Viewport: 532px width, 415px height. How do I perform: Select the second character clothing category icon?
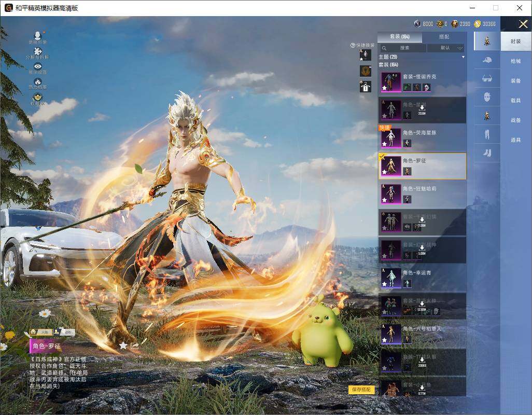click(x=487, y=116)
